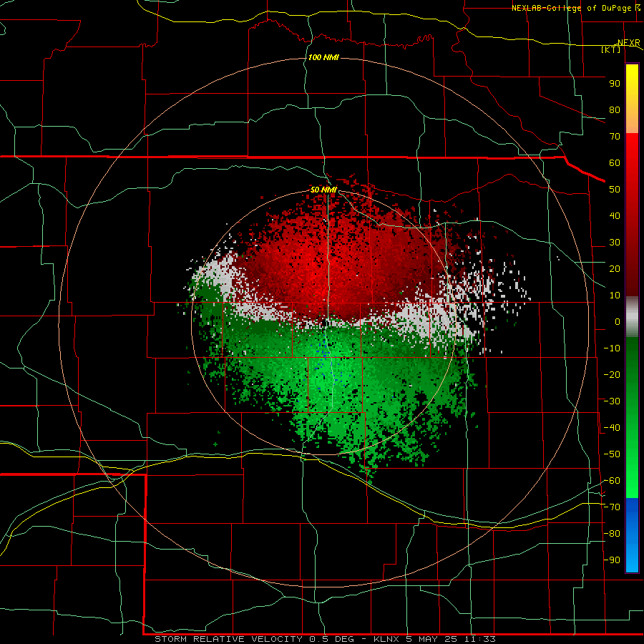Click the 30 value on velocity scale
The image size is (644, 644).
pos(615,243)
